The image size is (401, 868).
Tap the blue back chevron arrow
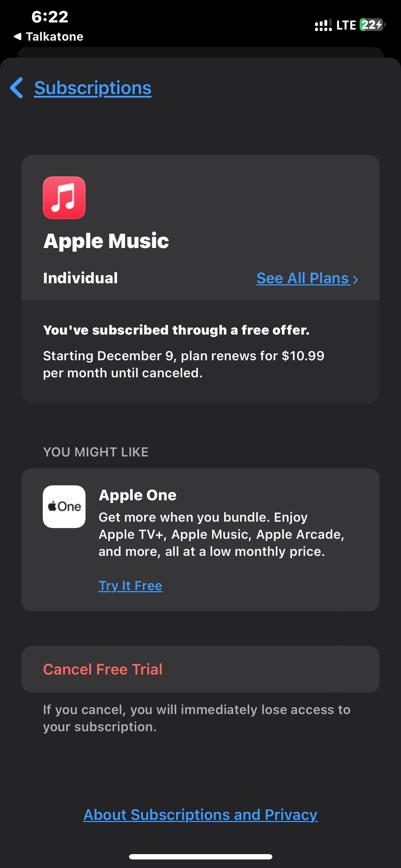pyautogui.click(x=16, y=88)
